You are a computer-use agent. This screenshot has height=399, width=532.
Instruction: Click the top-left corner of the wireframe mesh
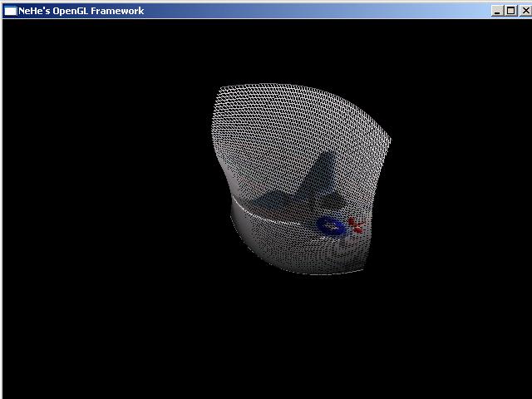point(219,90)
